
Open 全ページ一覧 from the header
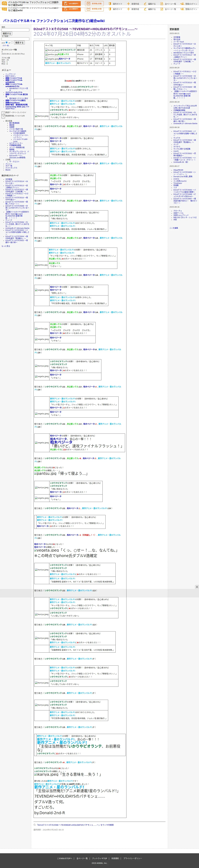pyautogui.click(x=168, y=4)
